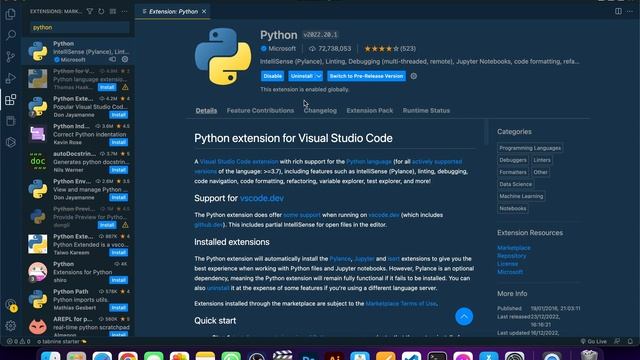Switch to the Extension Pack tab
Screen dimensions: 640x360
click(369, 111)
